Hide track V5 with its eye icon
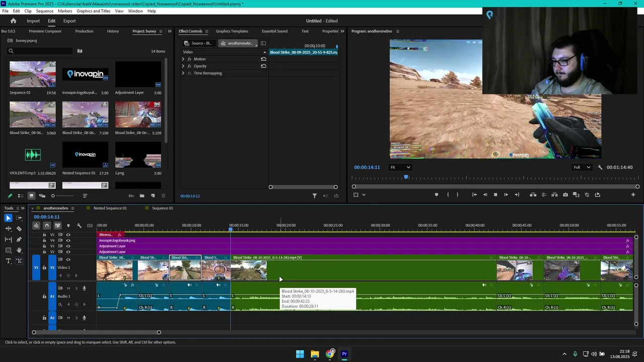Viewport: 644px width, 362px height. pyautogui.click(x=68, y=235)
